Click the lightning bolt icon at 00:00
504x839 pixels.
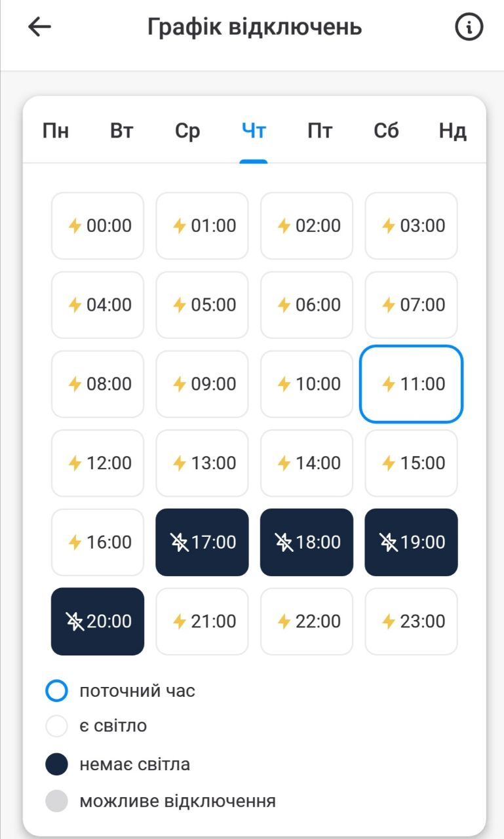click(x=75, y=226)
